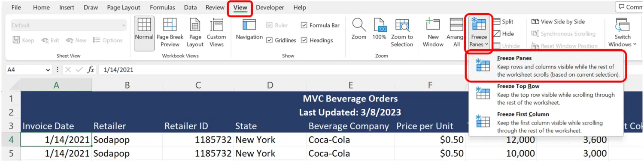
Task: Toggle the Formula Bar checkbox
Action: point(304,25)
